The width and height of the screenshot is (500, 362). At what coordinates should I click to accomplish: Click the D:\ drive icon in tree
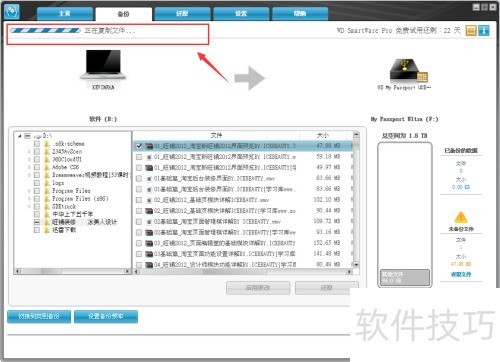pos(37,136)
